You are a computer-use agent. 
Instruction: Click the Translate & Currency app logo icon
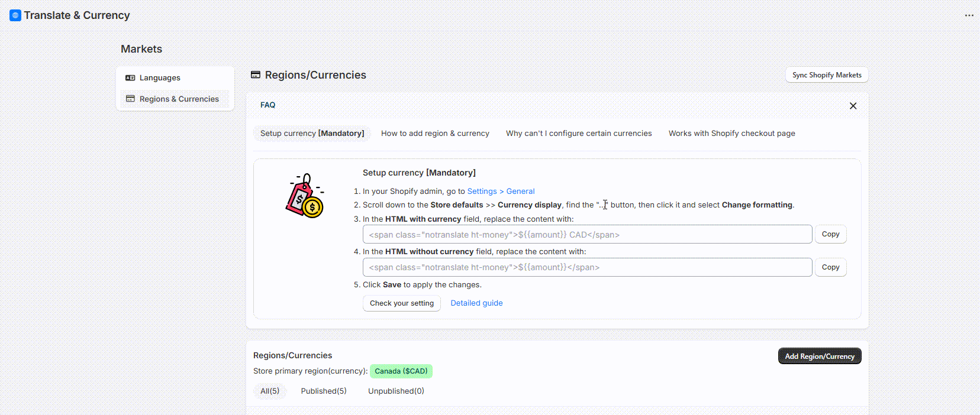tap(15, 15)
